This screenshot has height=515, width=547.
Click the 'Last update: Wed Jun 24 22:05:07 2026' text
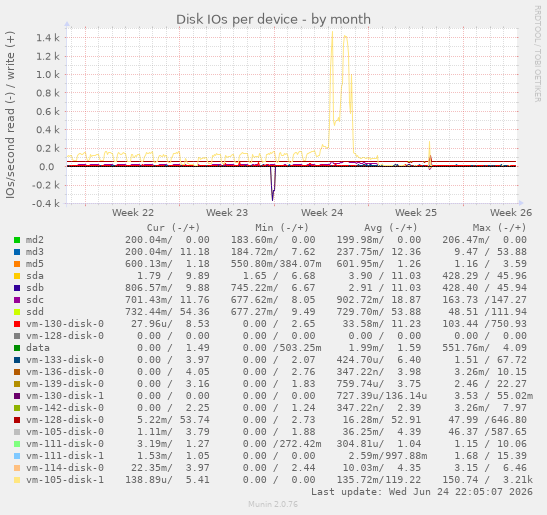pos(422,492)
